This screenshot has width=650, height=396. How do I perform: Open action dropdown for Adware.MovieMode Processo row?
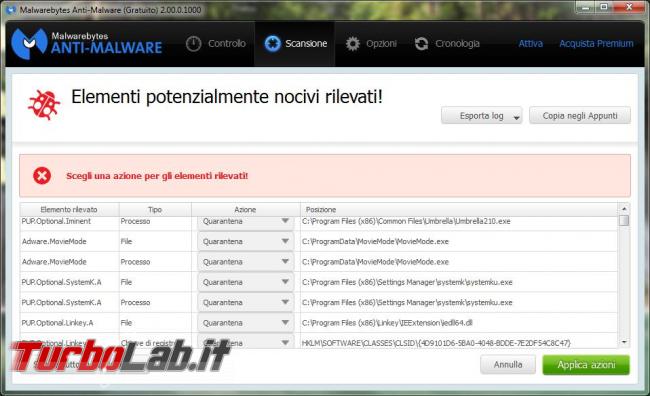point(245,262)
